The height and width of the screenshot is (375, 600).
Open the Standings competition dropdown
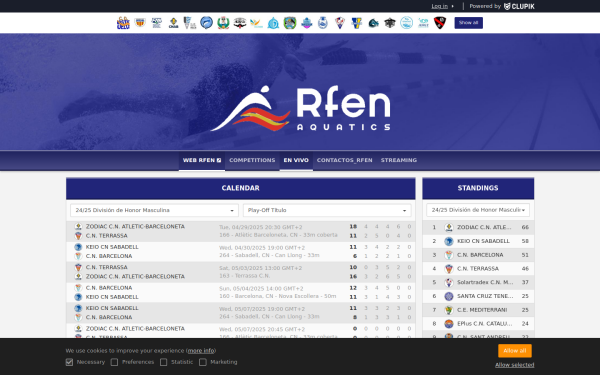click(478, 210)
